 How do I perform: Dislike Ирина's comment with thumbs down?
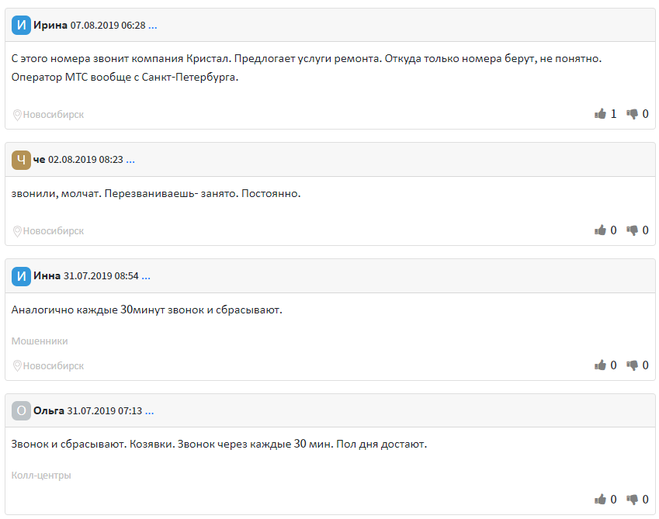coord(632,114)
